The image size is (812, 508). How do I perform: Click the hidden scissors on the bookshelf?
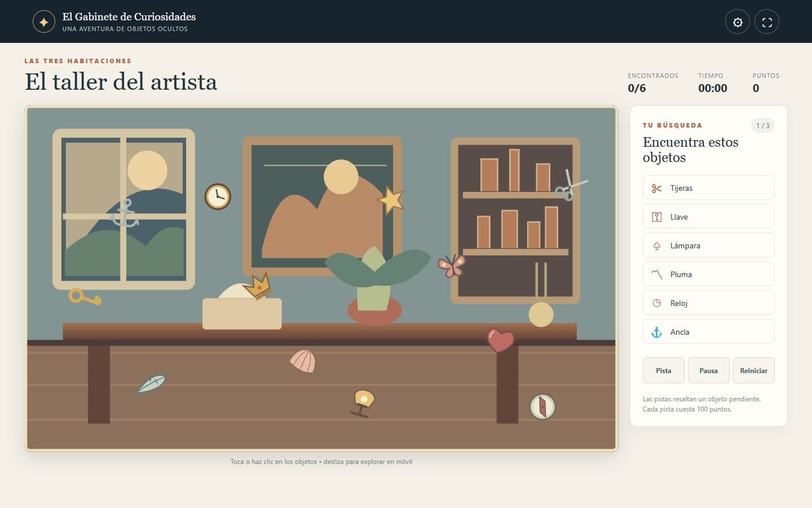click(570, 185)
